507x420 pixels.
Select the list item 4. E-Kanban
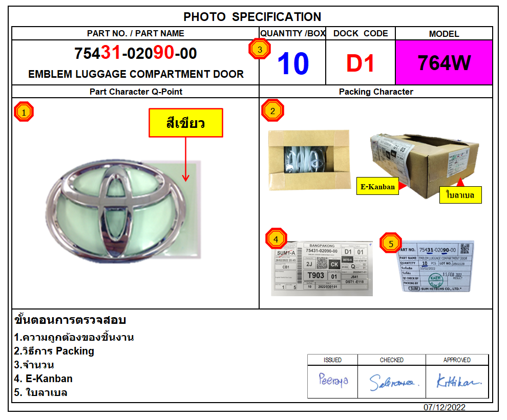point(44,379)
